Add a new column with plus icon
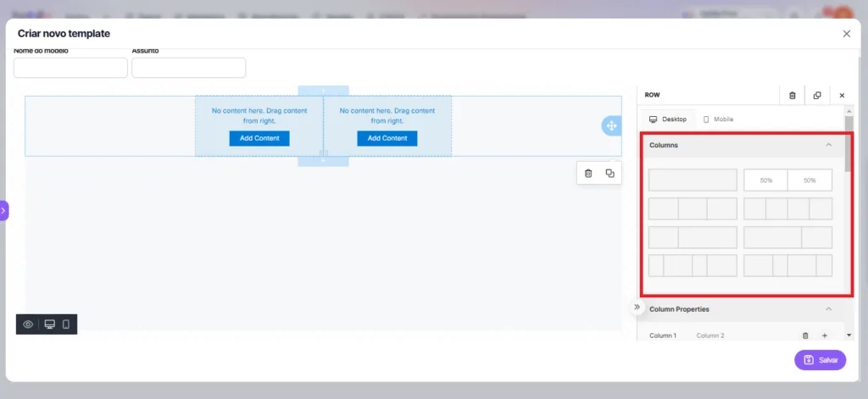Image resolution: width=868 pixels, height=399 pixels. pos(824,335)
